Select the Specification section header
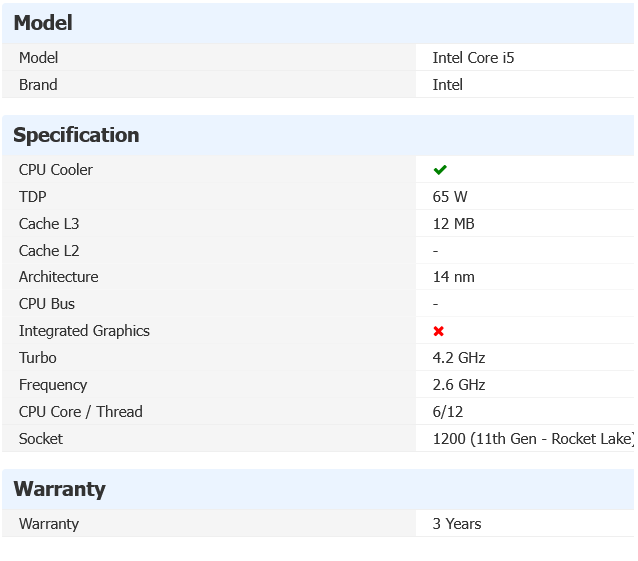Screen dimensions: 638x561 tap(76, 135)
